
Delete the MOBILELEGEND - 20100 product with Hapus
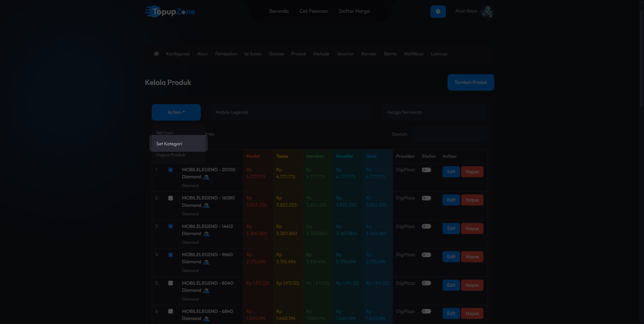click(x=472, y=172)
